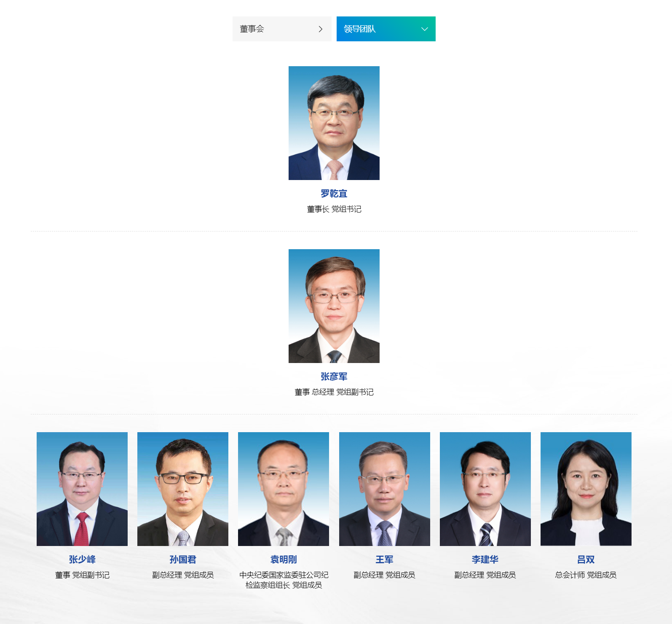Screen dimensions: 672x624
Task: Click the down chevron on the 领导团队 tab
Action: pos(425,29)
